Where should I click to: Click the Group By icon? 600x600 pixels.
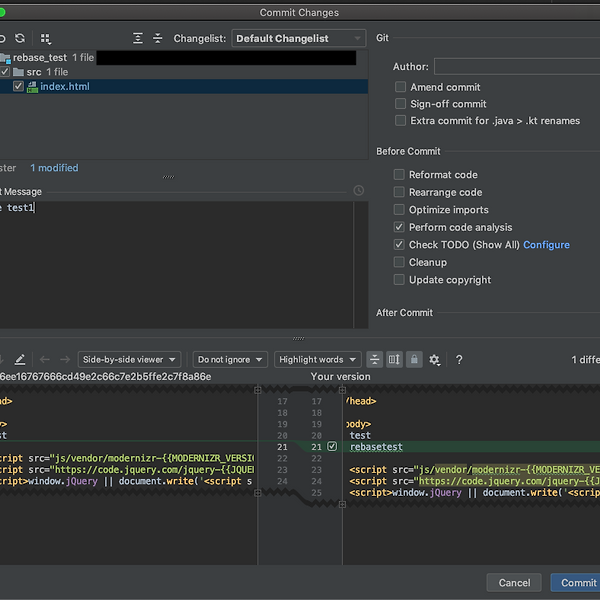46,39
